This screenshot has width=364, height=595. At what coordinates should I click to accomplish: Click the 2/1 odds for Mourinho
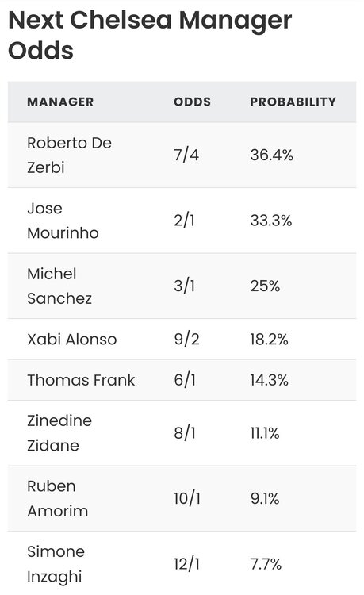[184, 221]
